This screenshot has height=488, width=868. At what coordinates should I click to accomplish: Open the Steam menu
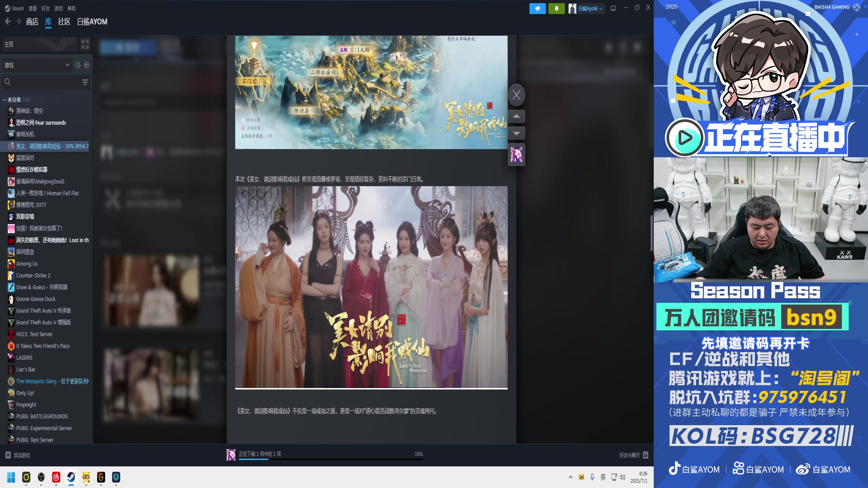[x=14, y=8]
